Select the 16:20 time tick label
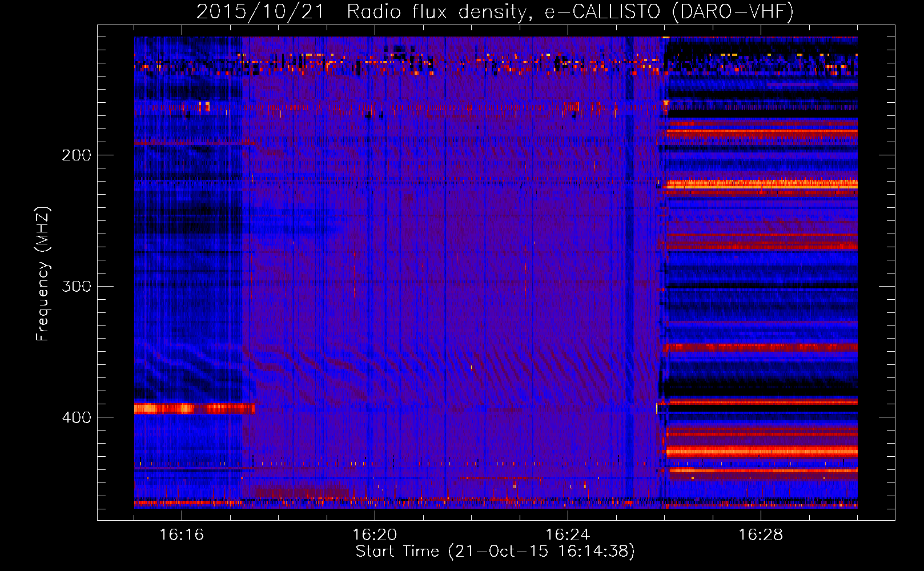924x571 pixels. tap(375, 534)
